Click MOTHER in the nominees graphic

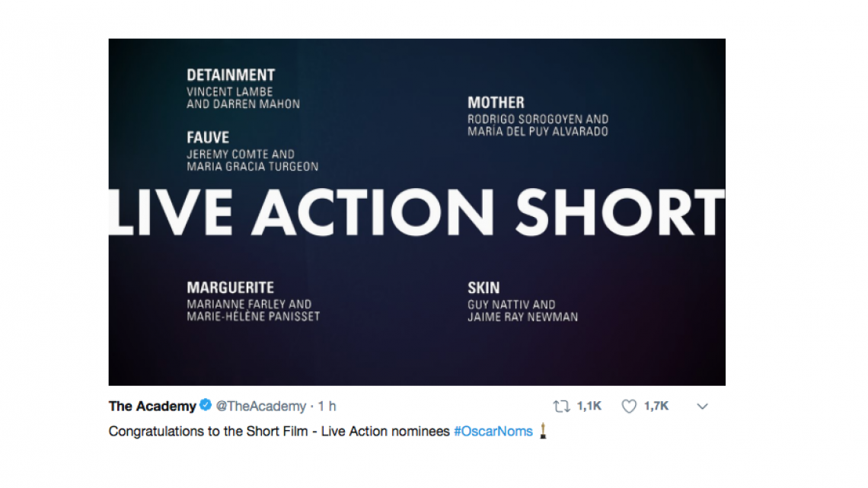pos(496,101)
